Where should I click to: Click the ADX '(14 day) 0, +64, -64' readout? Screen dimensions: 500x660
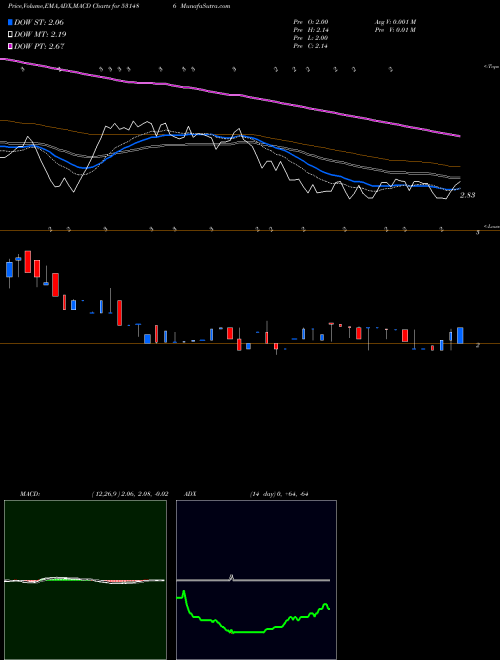[279, 494]
